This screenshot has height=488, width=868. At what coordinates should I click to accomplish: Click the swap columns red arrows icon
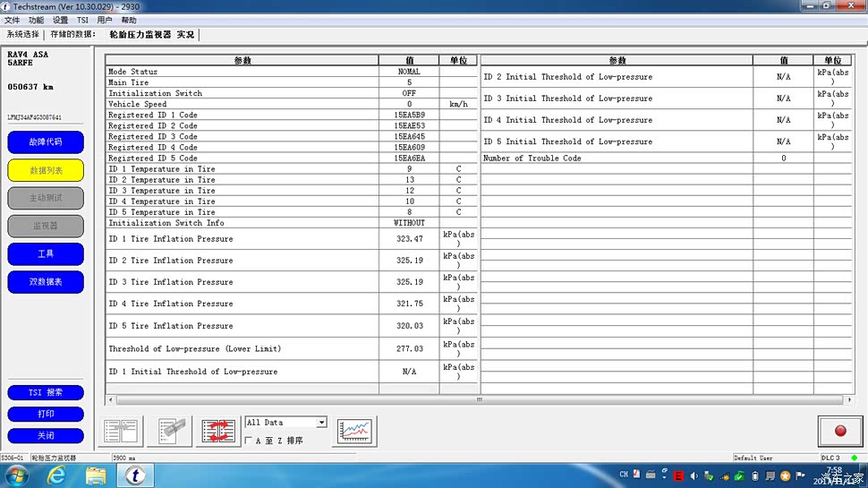[218, 431]
